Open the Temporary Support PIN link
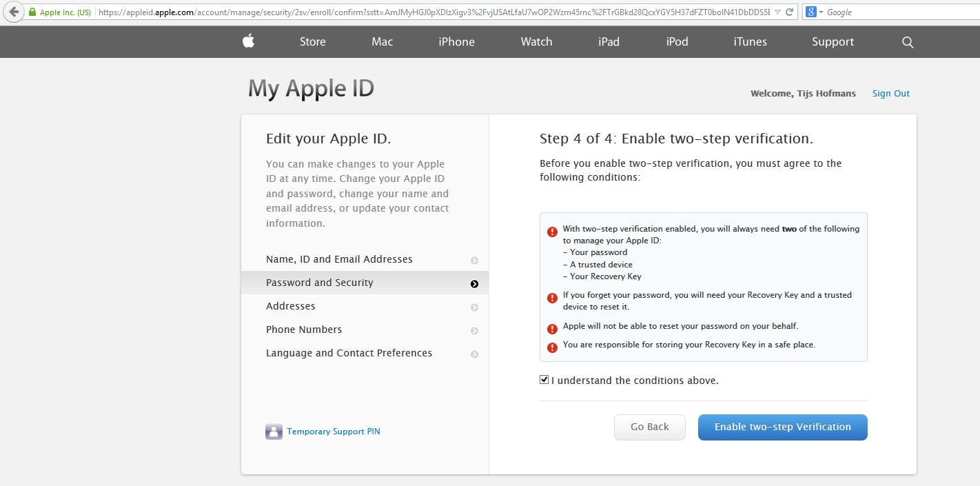This screenshot has height=486, width=980. pos(334,432)
